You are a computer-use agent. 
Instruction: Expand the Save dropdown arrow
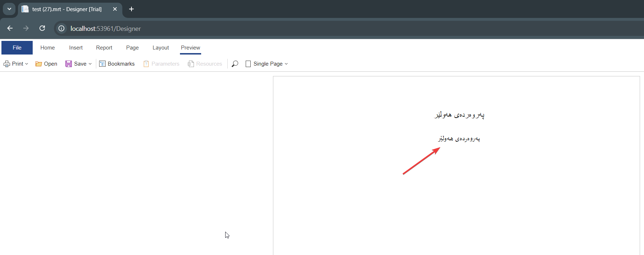pos(90,64)
